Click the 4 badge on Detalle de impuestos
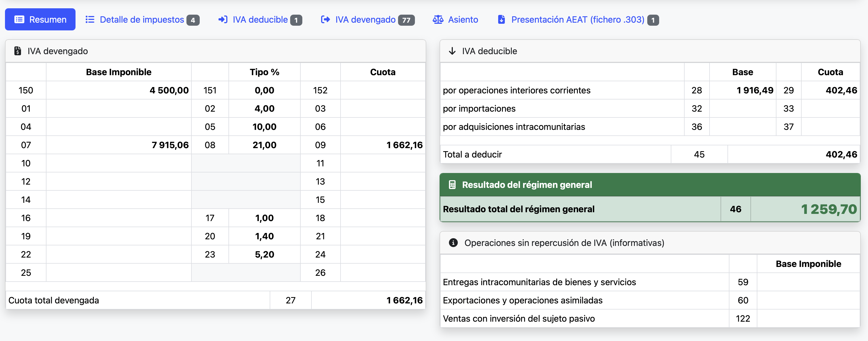This screenshot has width=868, height=341. pos(193,20)
